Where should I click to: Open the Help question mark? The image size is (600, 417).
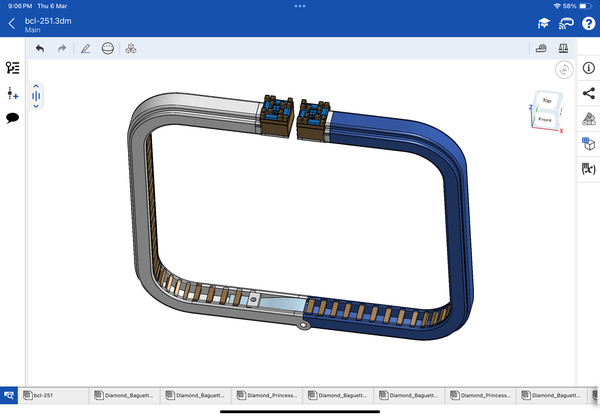click(588, 22)
